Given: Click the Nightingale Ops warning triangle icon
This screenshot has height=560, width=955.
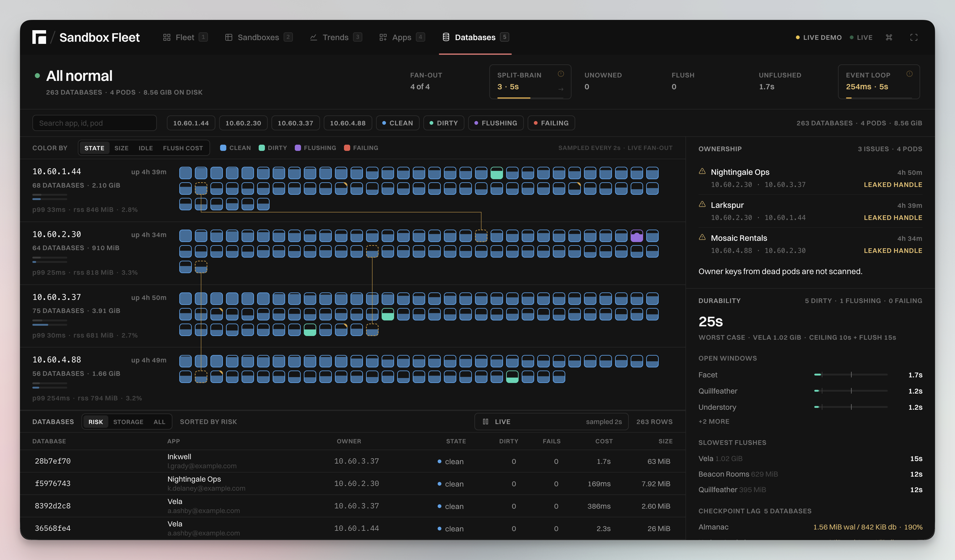Looking at the screenshot, I should click(702, 171).
